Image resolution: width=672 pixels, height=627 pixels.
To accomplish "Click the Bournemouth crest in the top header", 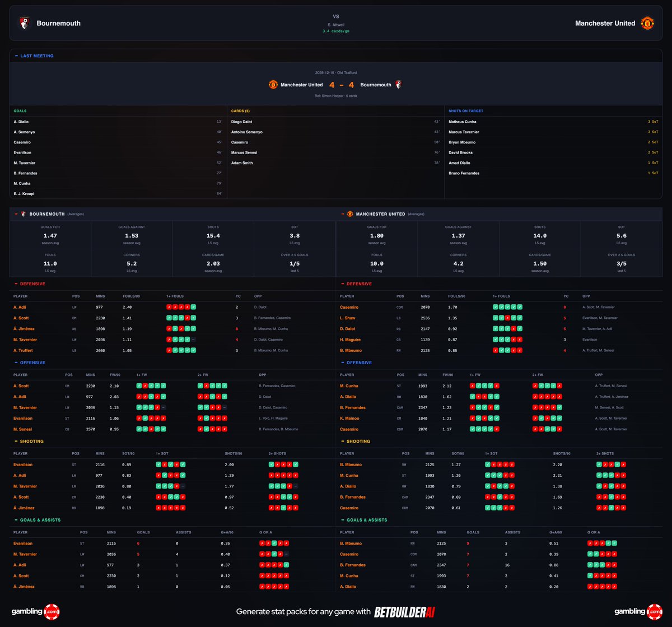I will pos(25,23).
